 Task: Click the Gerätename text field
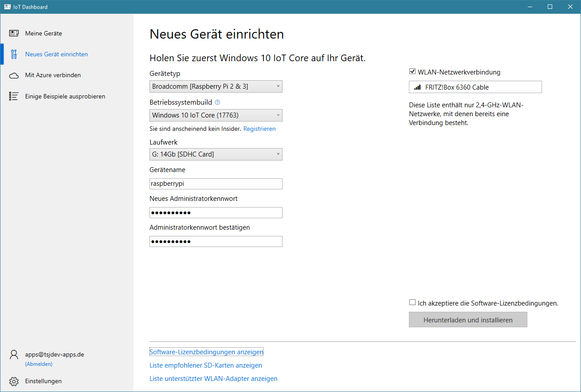click(216, 184)
